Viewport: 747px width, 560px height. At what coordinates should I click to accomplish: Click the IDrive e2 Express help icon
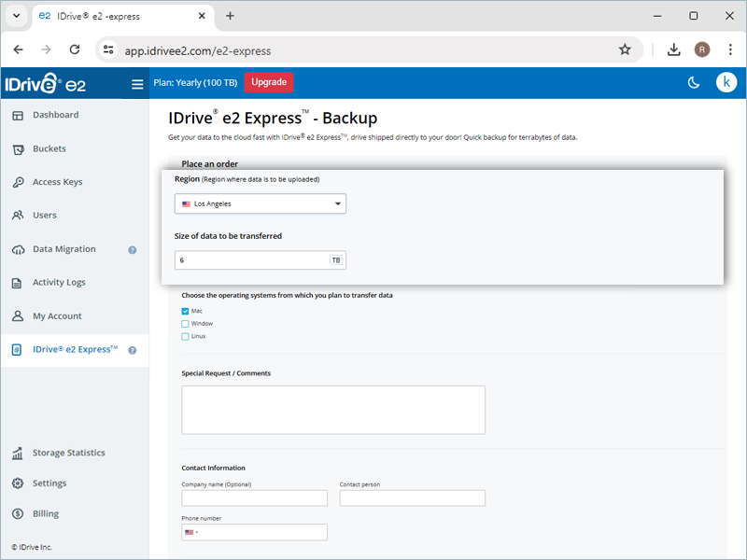click(133, 350)
